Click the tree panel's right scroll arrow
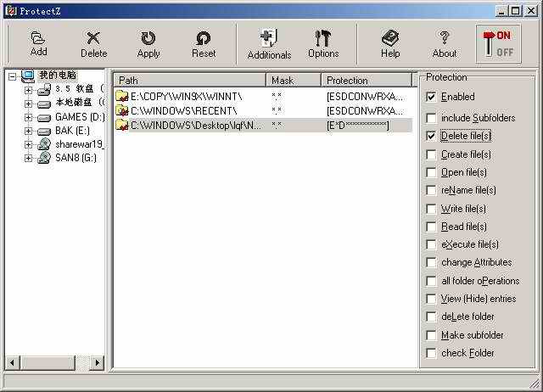 (97, 362)
